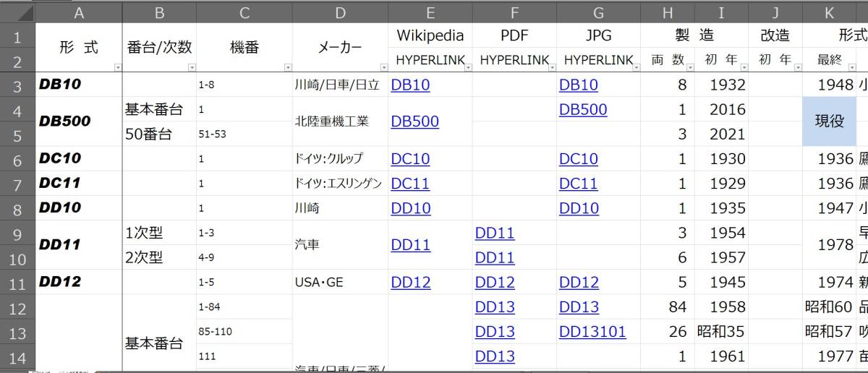
Task: Open the DD13 PDF link in row 14
Action: click(495, 356)
